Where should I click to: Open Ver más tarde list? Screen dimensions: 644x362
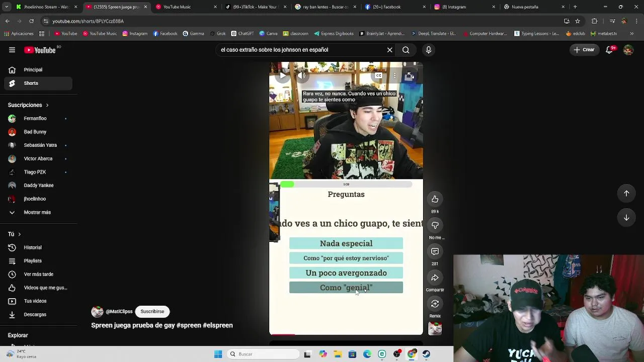(x=38, y=275)
